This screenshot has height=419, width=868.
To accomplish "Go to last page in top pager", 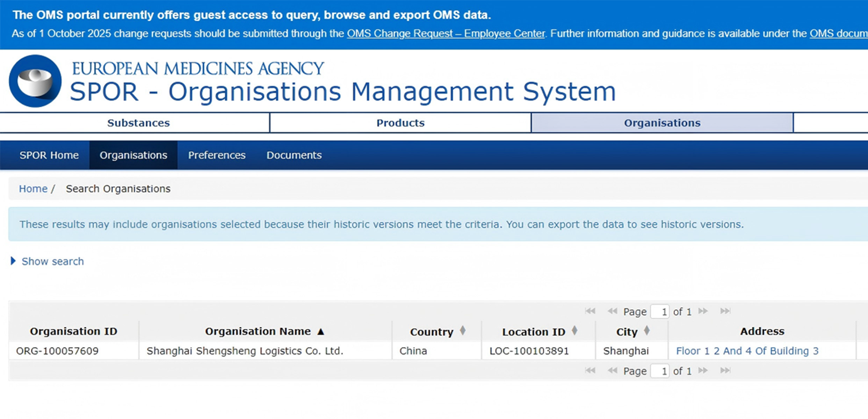I will click(725, 311).
